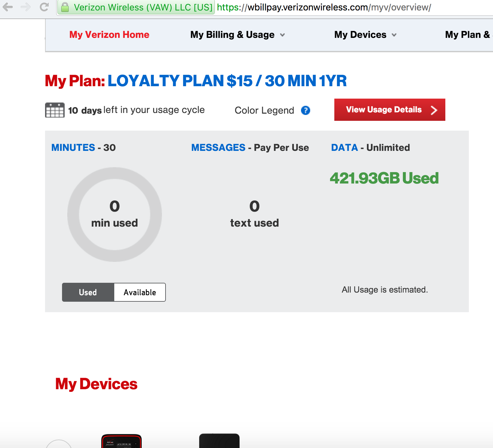Click the LOYALTY PLAN $15 / 30 MIN 1YR link
The width and height of the screenshot is (493, 448).
227,81
